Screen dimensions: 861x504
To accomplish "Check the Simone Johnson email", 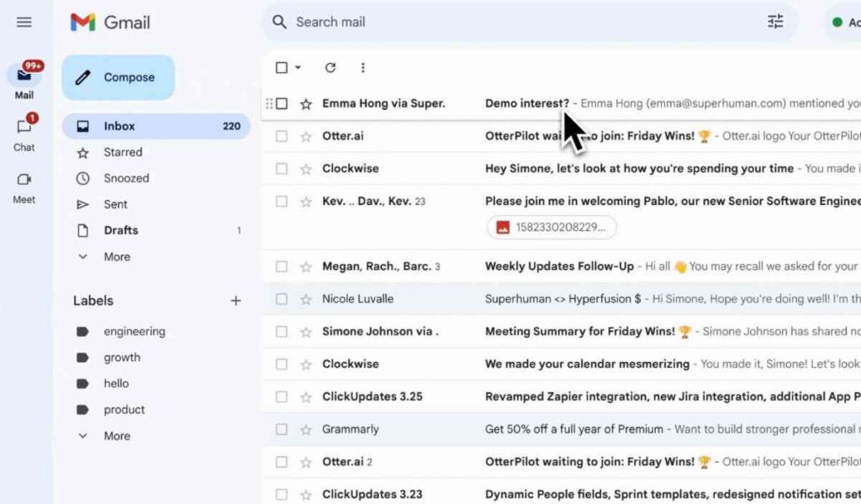I will (x=282, y=332).
